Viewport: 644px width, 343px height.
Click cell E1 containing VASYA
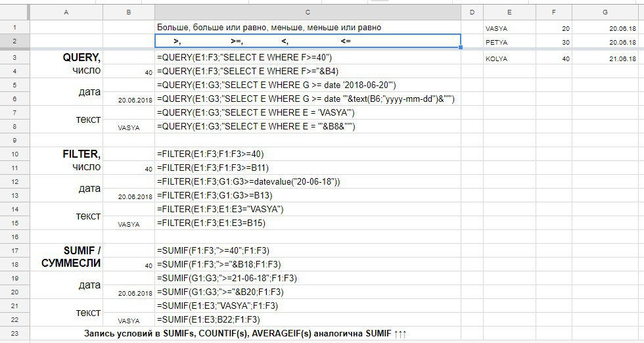point(509,28)
